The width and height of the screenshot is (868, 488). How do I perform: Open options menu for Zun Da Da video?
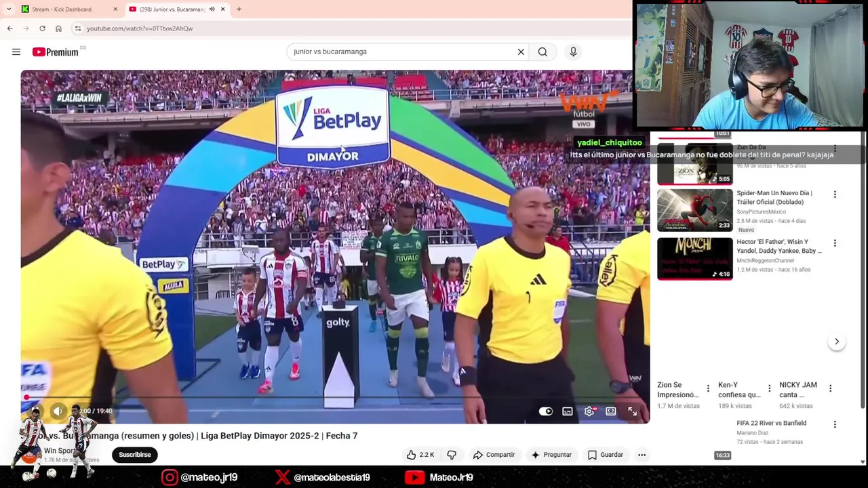(835, 148)
